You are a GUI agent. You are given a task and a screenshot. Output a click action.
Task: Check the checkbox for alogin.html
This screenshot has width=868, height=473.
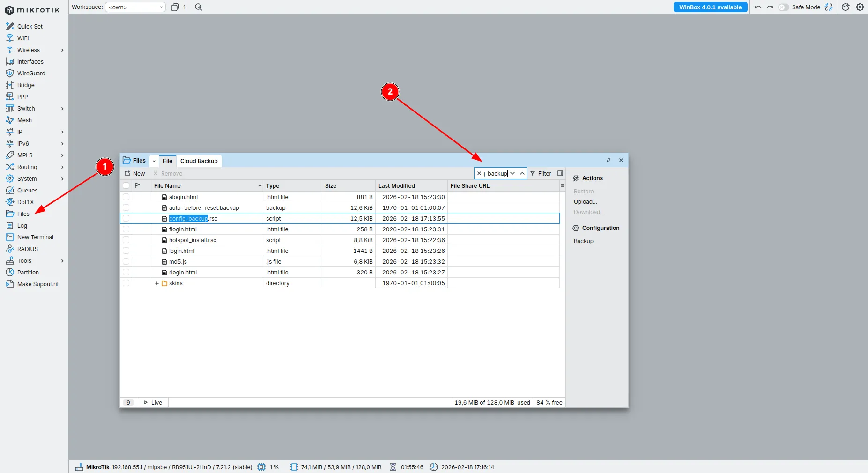pos(126,197)
